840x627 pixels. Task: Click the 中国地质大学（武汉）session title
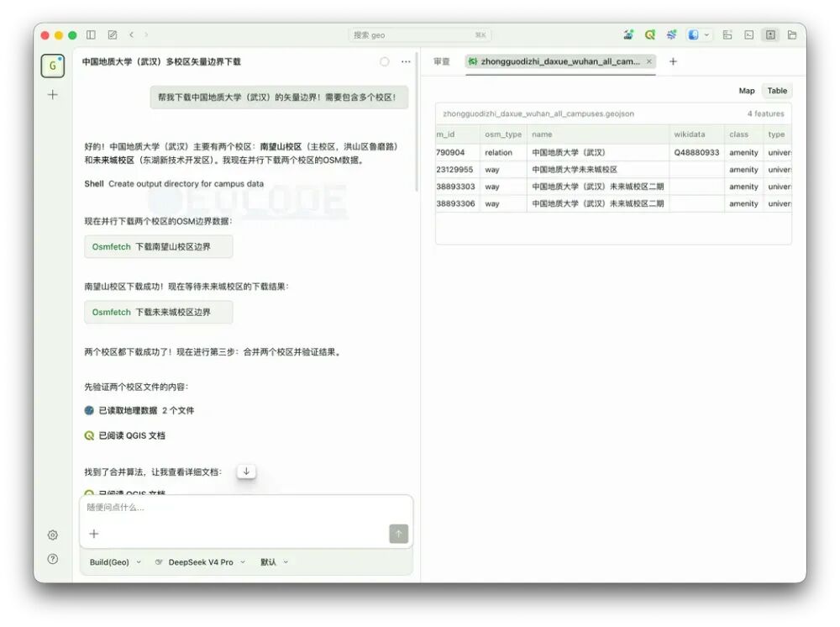(161, 61)
